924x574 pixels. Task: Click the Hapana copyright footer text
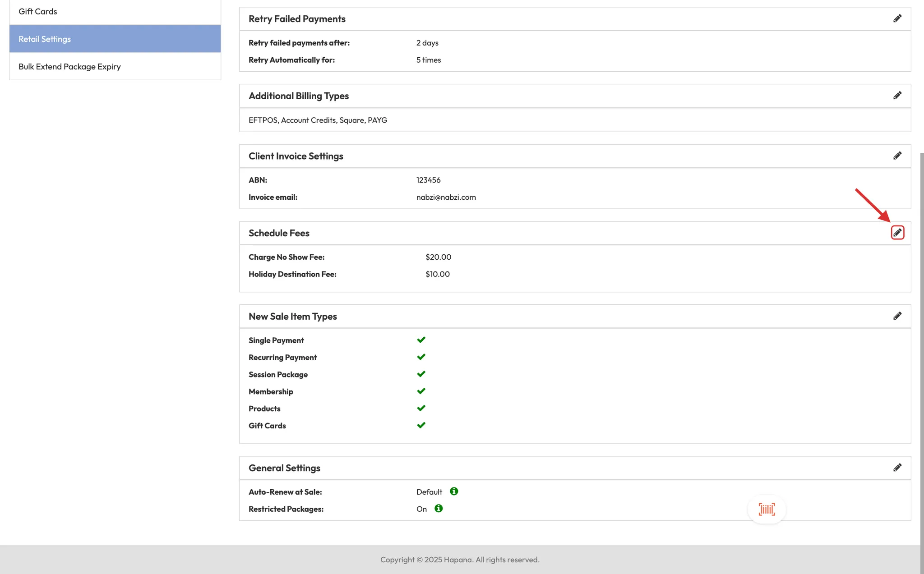[459, 560]
